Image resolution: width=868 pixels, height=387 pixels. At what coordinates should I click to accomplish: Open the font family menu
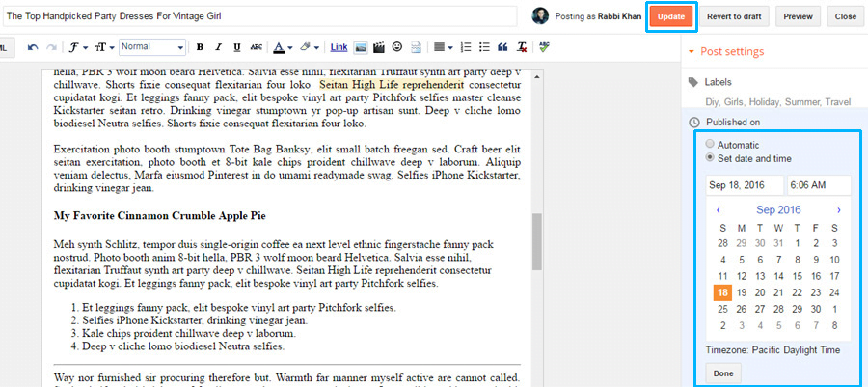tap(78, 47)
